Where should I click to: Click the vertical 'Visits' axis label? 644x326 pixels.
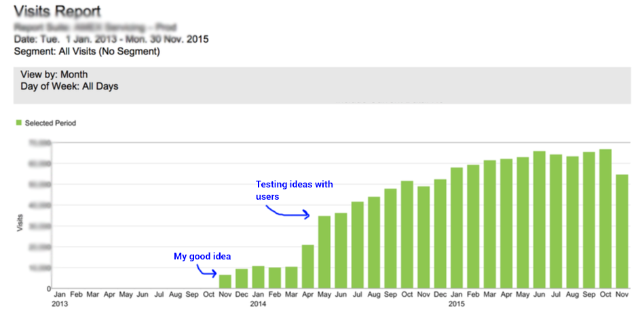click(x=20, y=223)
